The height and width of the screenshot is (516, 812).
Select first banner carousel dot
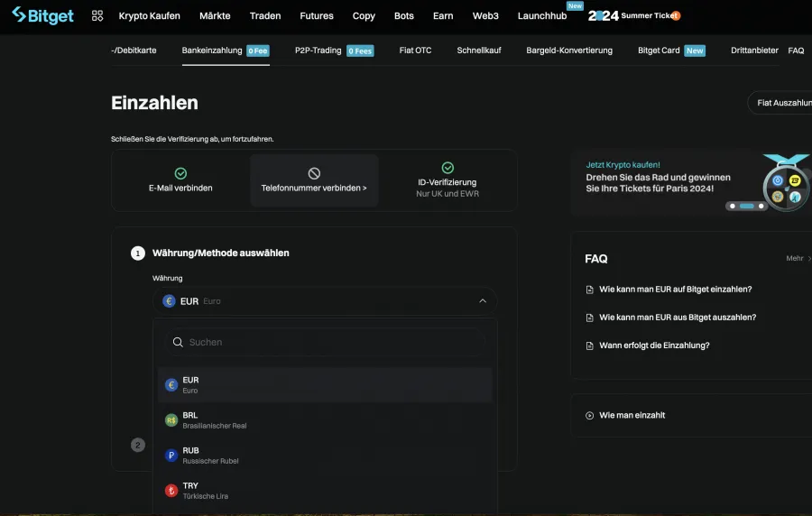click(733, 206)
